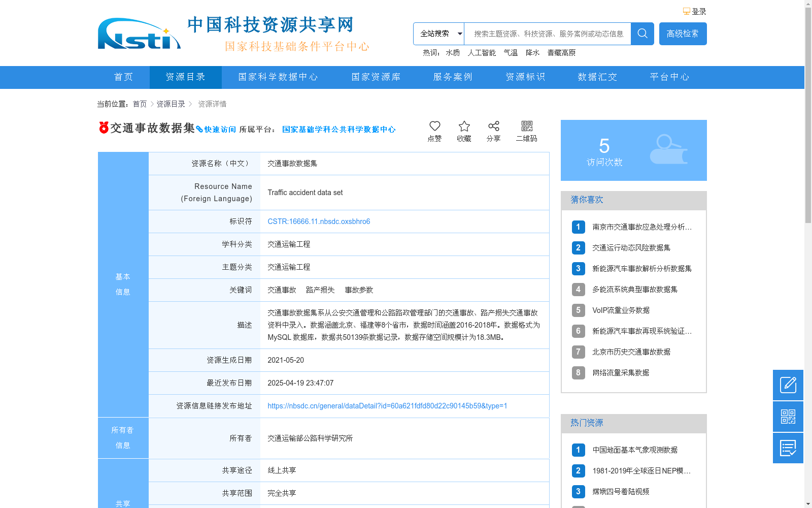812x508 pixels.
Task: Click hot word 降水
Action: click(x=533, y=53)
